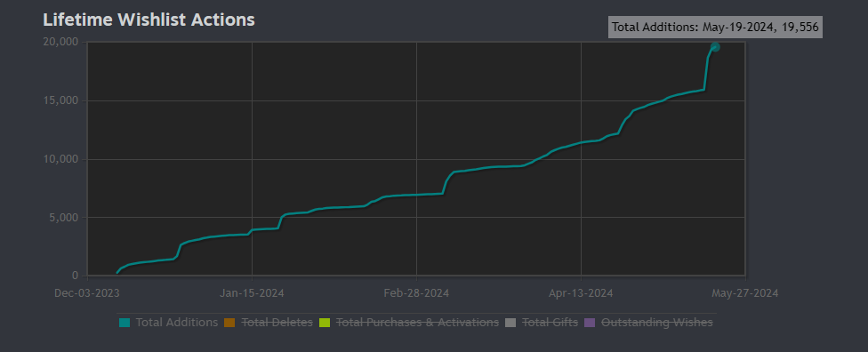The height and width of the screenshot is (352, 868).
Task: Show the Total Deletes series
Action: tap(277, 322)
